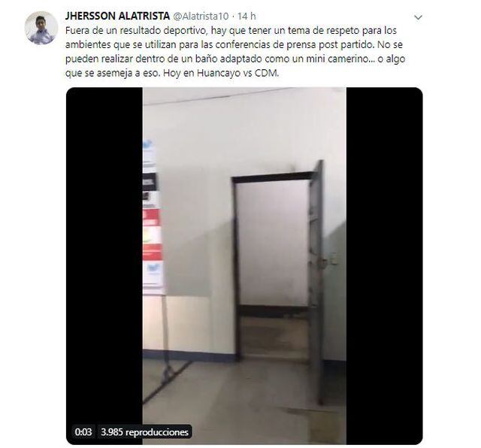481x448 pixels.
Task: Click tweet line mentioning 'baño adaptado'
Action: pyautogui.click(x=235, y=59)
